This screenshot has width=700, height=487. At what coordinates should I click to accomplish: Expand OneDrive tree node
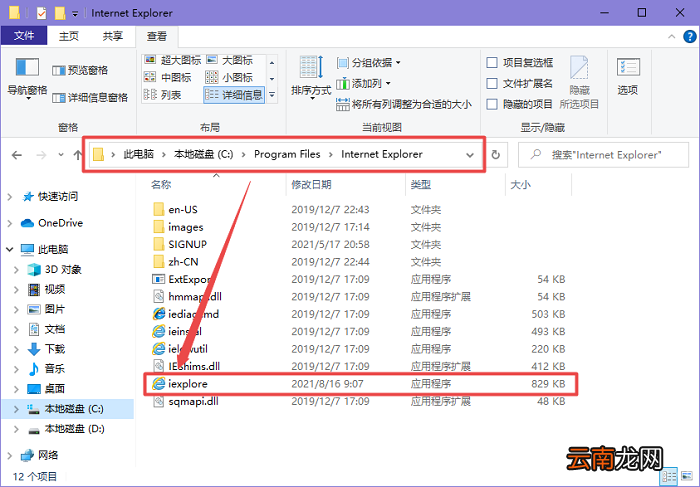pyautogui.click(x=10, y=223)
